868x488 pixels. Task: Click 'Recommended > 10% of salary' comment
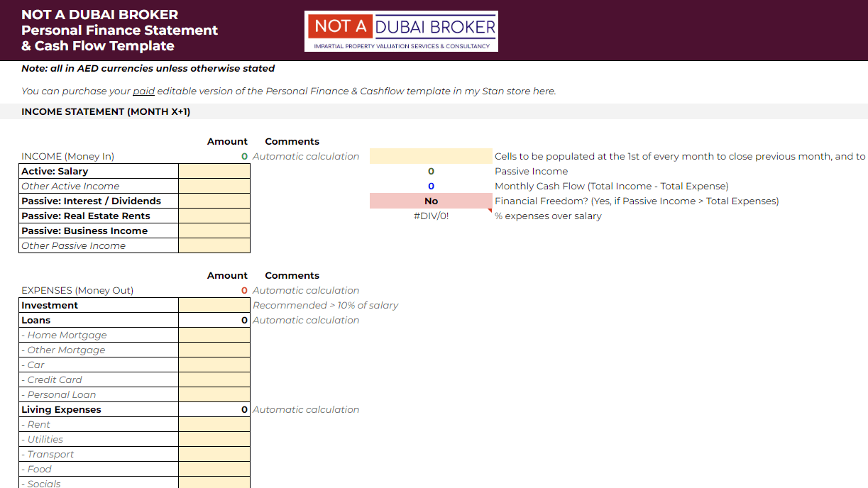[x=325, y=305]
